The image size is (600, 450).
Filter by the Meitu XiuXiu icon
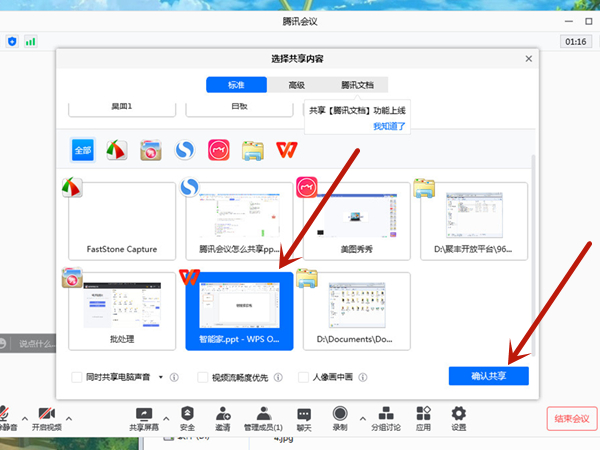pyautogui.click(x=219, y=150)
